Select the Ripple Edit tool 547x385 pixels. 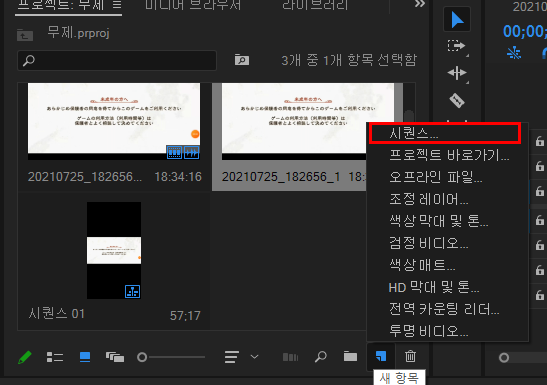point(457,73)
